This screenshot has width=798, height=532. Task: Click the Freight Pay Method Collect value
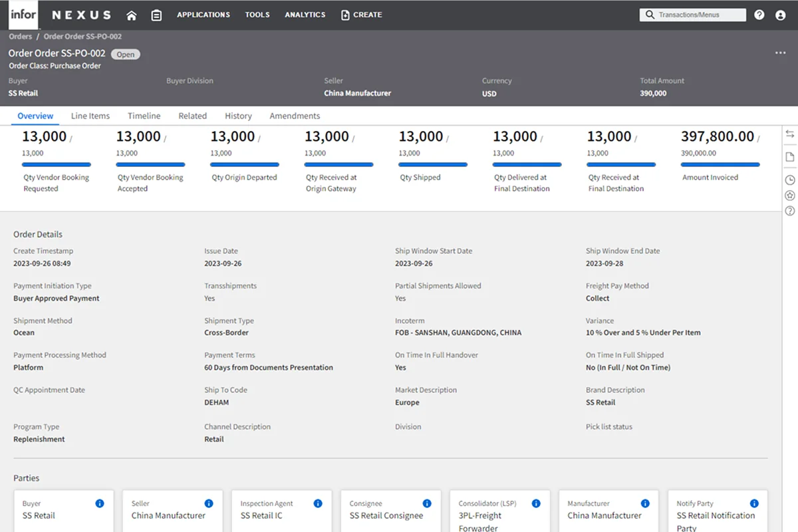pos(598,298)
